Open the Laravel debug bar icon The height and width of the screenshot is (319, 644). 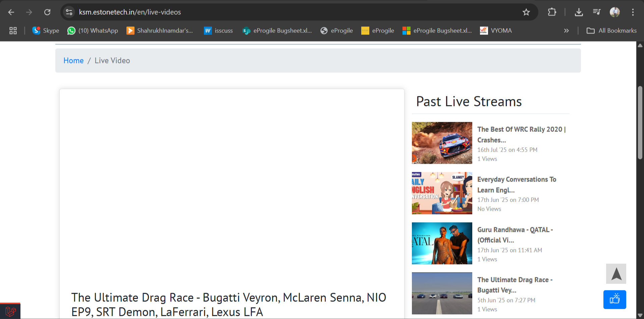tap(10, 311)
